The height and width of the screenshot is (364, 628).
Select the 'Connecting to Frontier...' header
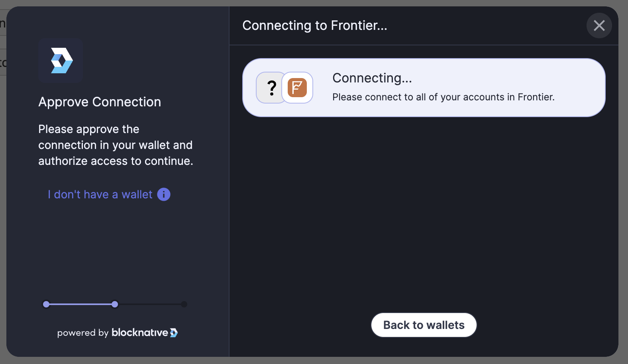click(315, 25)
